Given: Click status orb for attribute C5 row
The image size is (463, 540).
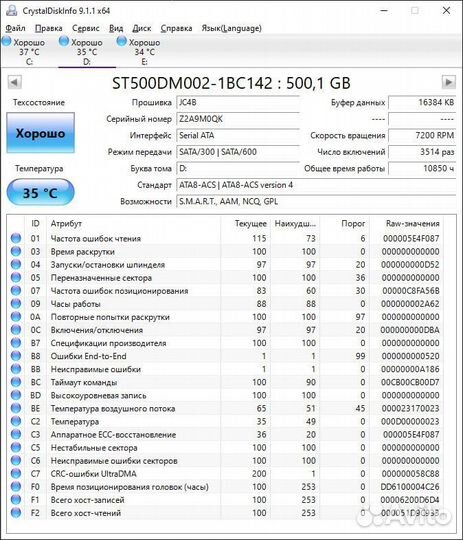Looking at the screenshot, I should (x=16, y=448).
